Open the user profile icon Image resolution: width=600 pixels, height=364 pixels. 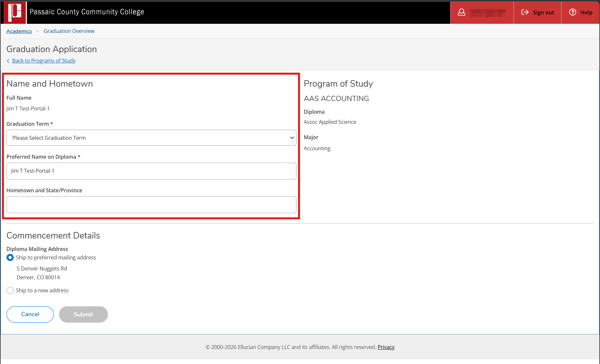(461, 12)
